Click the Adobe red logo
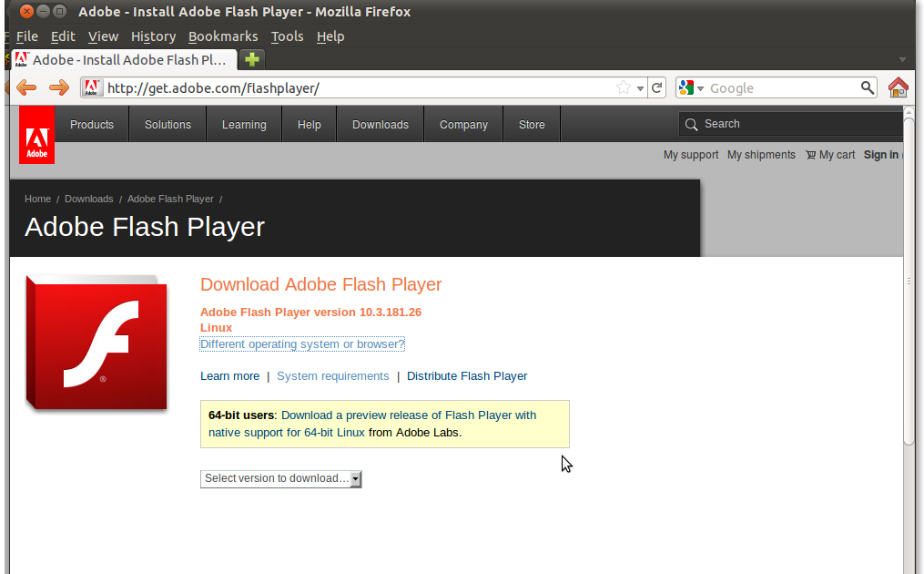This screenshot has width=924, height=574. coord(36,135)
